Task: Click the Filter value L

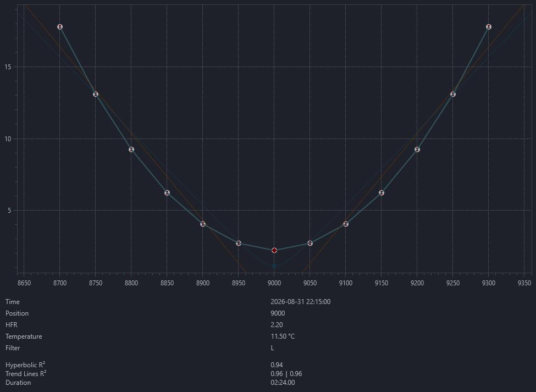Action: 273,348
